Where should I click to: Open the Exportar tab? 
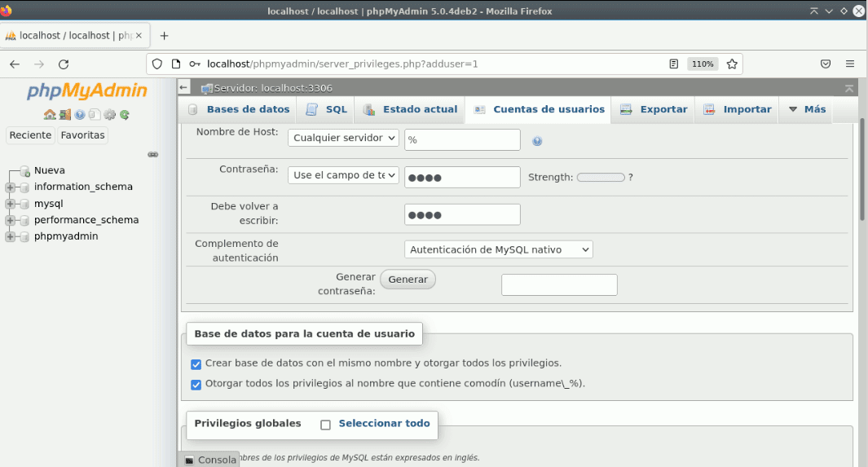click(654, 109)
